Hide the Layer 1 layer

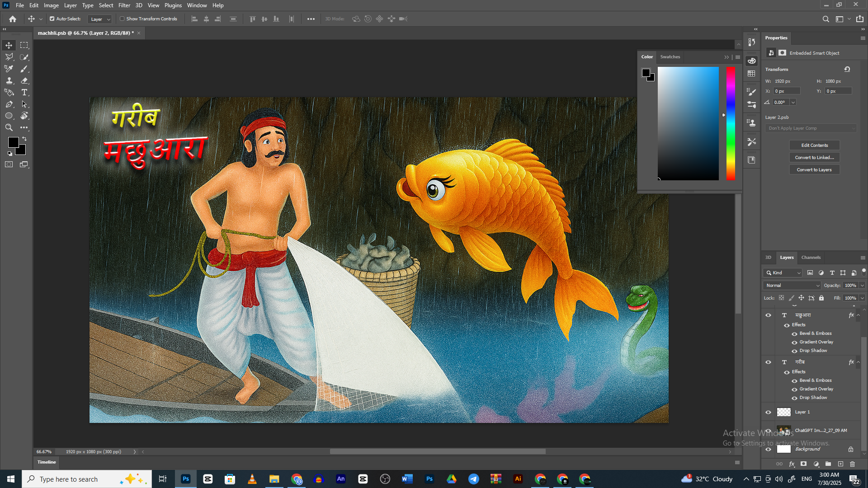pyautogui.click(x=768, y=412)
